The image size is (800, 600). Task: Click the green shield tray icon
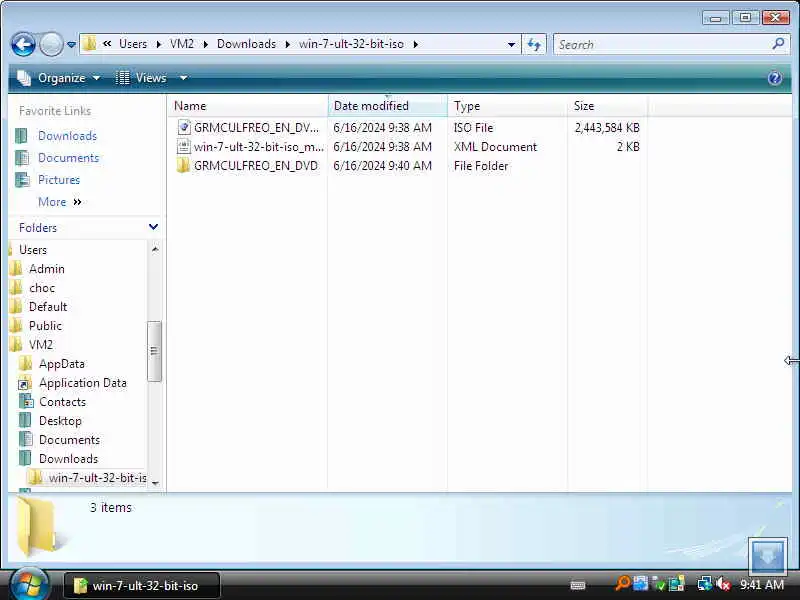tap(660, 585)
